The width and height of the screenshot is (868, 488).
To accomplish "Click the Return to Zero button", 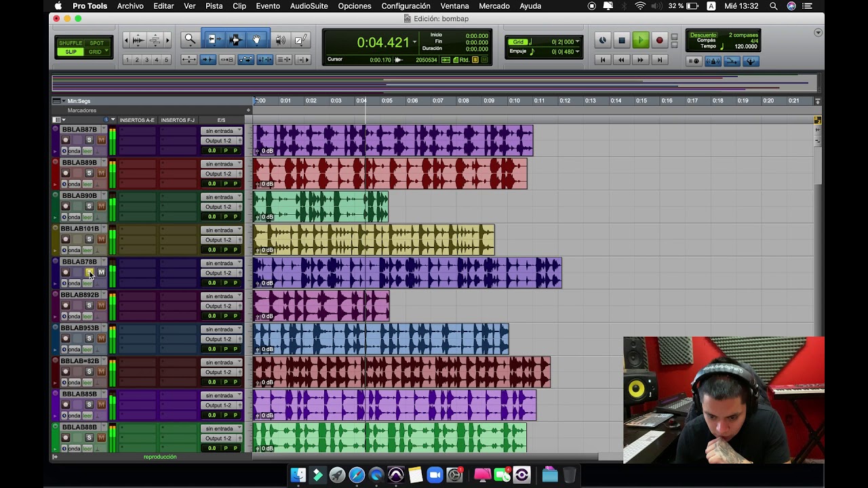I will (x=602, y=60).
